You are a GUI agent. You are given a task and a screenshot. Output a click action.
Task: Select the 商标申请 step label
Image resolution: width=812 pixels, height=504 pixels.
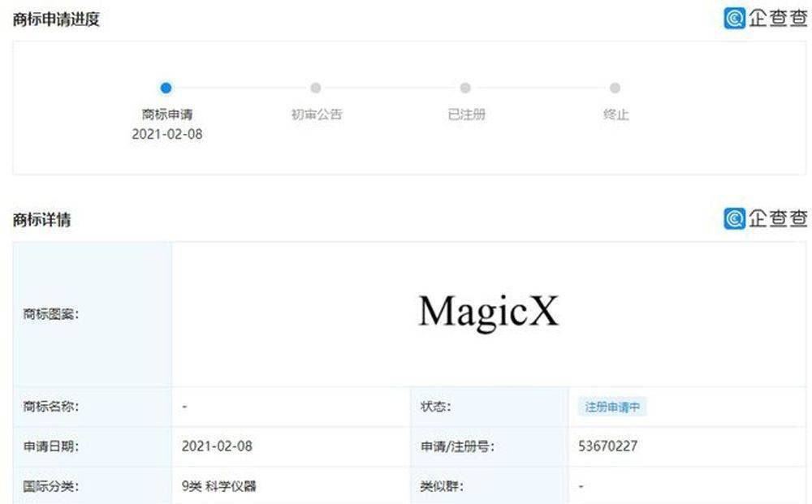[x=166, y=114]
